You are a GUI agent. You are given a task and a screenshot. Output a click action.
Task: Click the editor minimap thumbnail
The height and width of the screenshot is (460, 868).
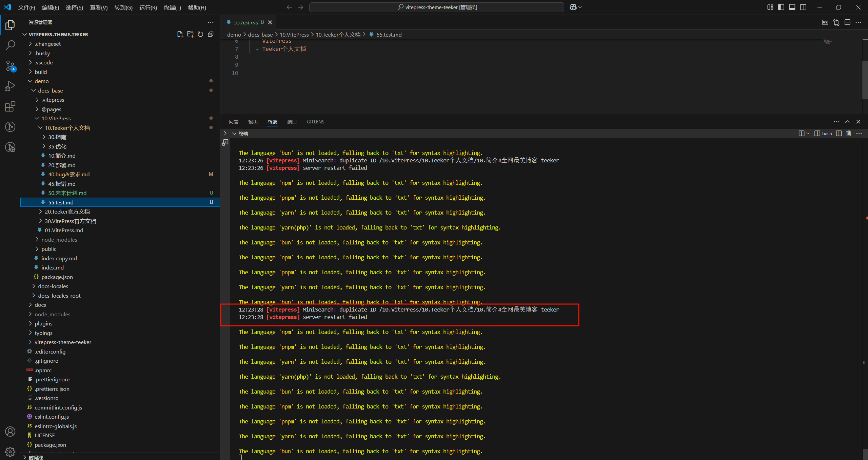pyautogui.click(x=828, y=41)
